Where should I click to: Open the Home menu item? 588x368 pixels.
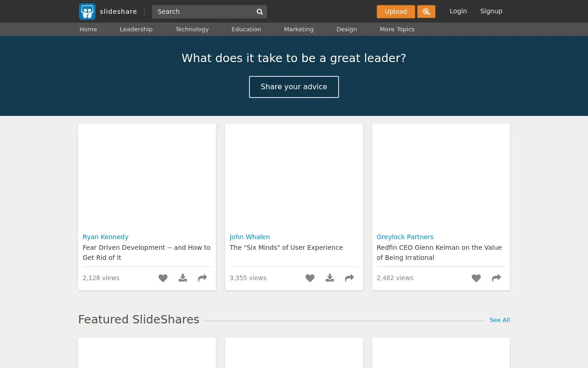(88, 29)
